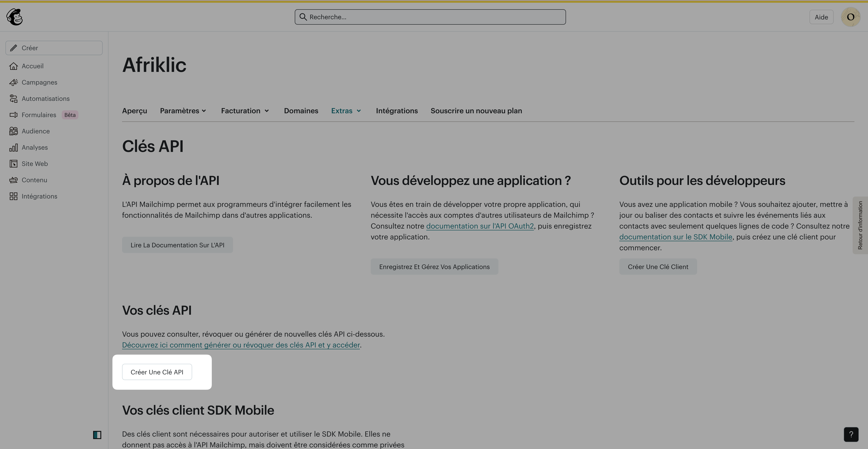The image size is (868, 449).
Task: Open Automatisations via its sidebar icon
Action: (14, 99)
